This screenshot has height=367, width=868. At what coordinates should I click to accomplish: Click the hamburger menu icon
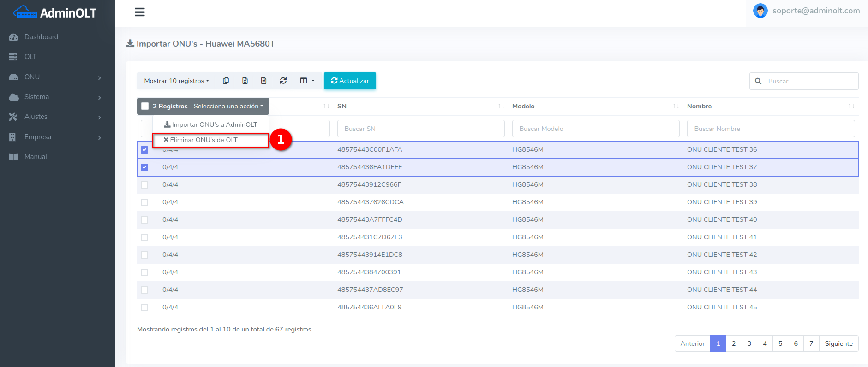140,12
